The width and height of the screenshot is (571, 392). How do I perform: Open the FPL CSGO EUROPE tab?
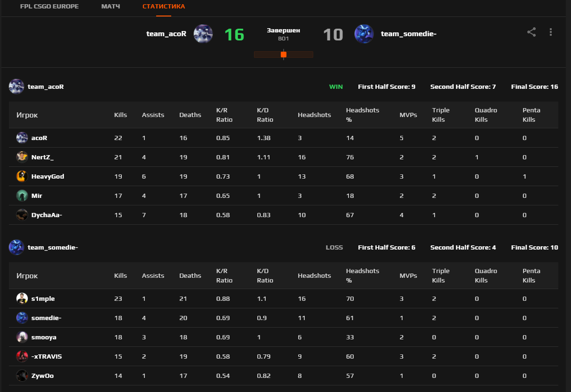coord(49,7)
